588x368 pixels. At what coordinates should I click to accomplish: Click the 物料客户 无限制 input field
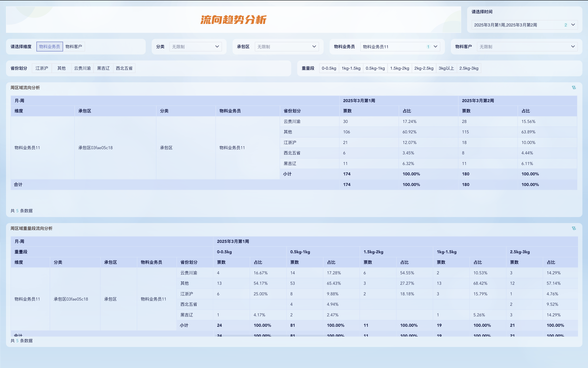[523, 46]
